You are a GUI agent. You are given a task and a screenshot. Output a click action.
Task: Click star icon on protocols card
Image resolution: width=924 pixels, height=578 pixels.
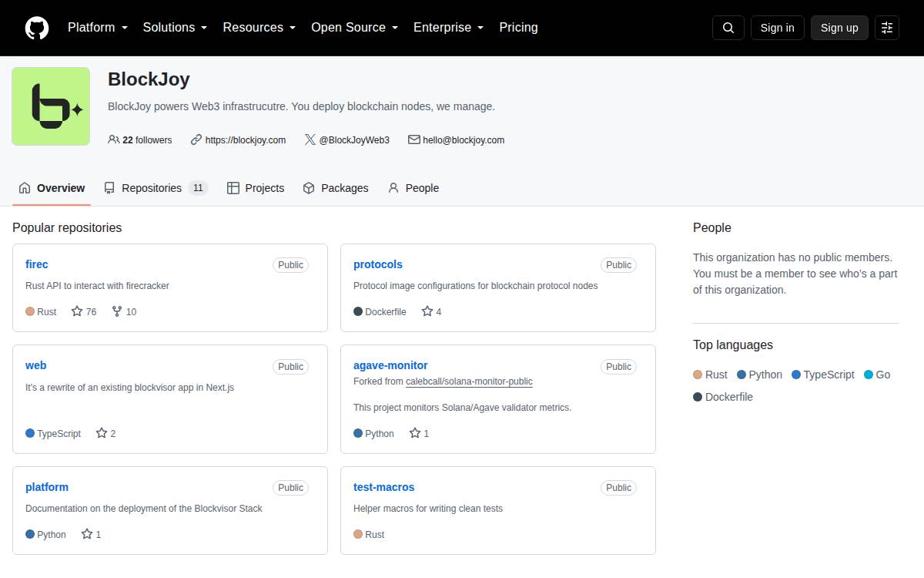427,311
